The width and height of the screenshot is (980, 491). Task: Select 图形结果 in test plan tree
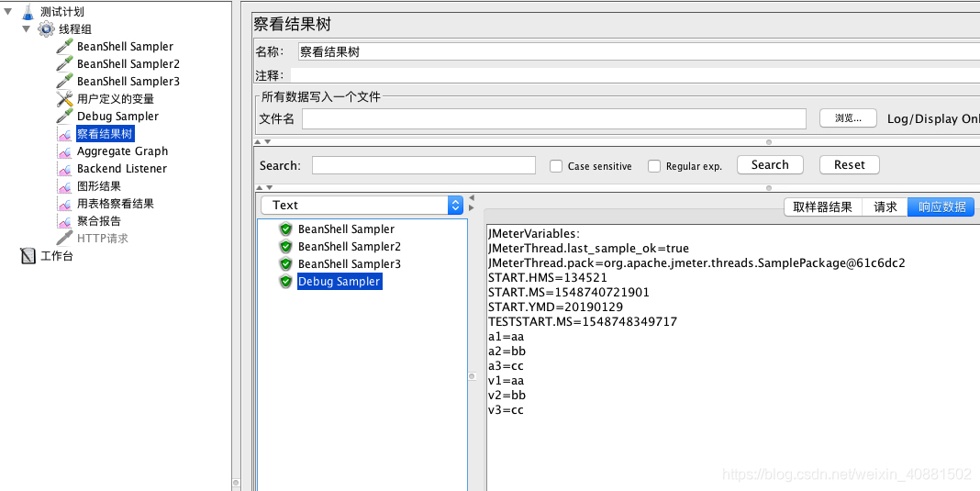click(x=99, y=186)
